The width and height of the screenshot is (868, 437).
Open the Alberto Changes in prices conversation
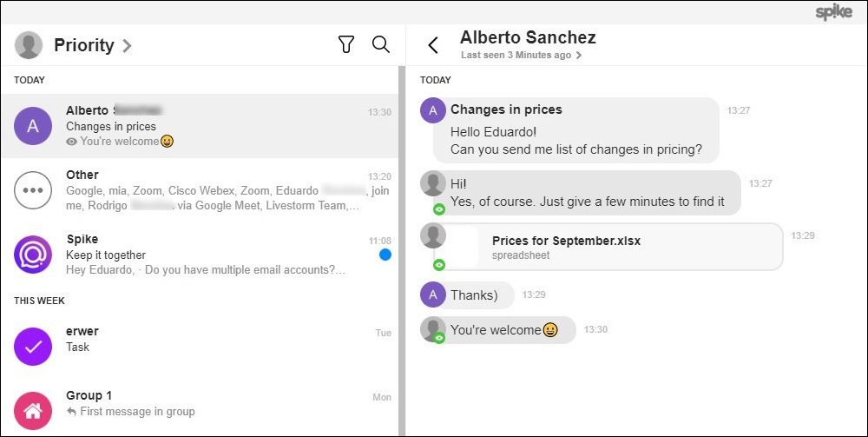coord(200,126)
